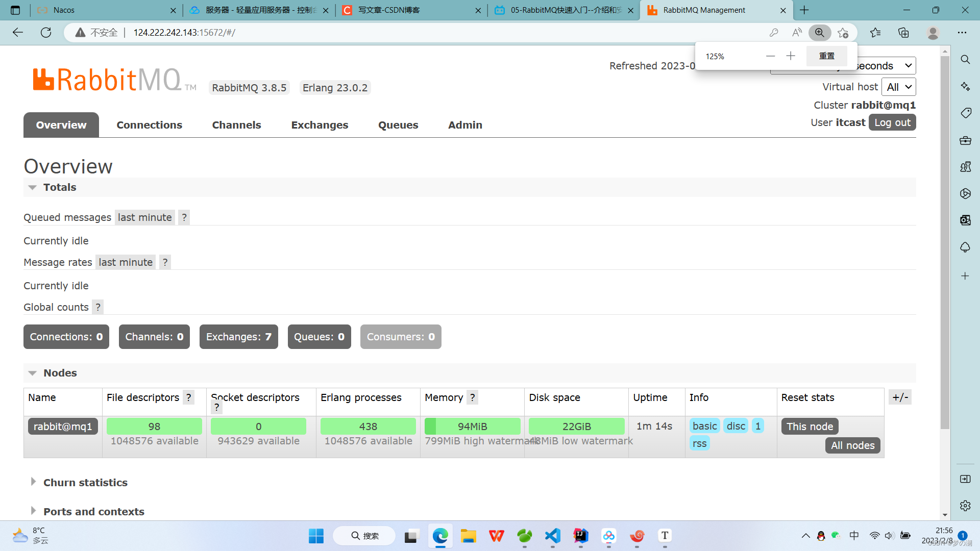
Task: Open IntelliJ IDEA from taskbar
Action: 581,536
